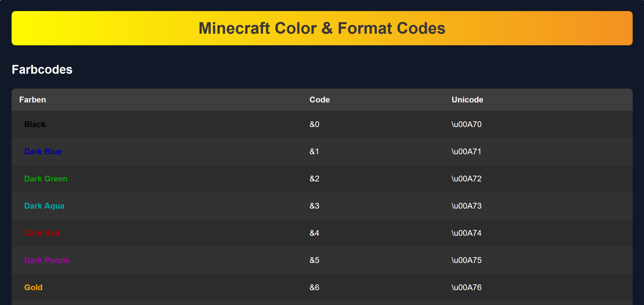Screen dimensions: 644x305
Task: Select the \u00A74 unicode for Dark Red
Action: (466, 233)
